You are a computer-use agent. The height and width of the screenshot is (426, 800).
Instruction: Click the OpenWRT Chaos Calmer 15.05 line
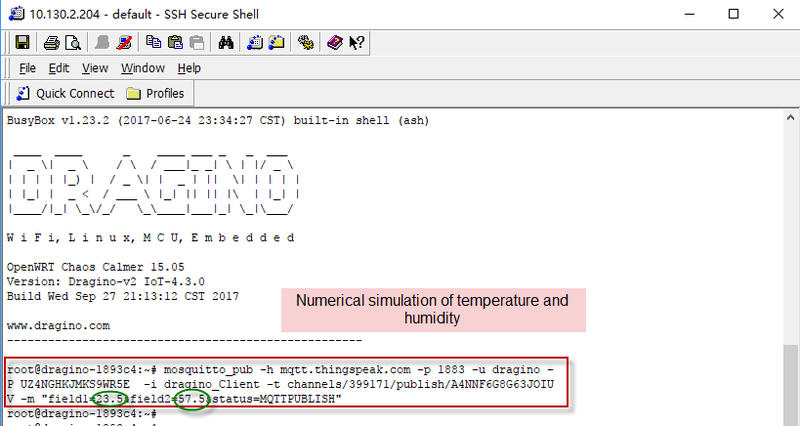click(x=95, y=267)
